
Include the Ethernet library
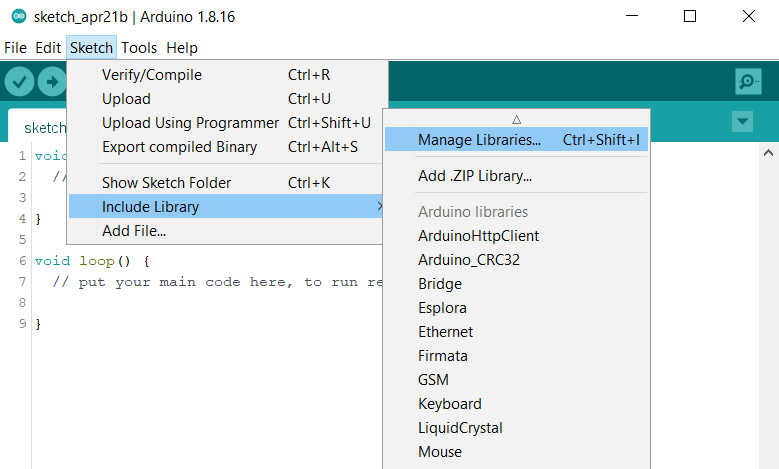pyautogui.click(x=516, y=332)
